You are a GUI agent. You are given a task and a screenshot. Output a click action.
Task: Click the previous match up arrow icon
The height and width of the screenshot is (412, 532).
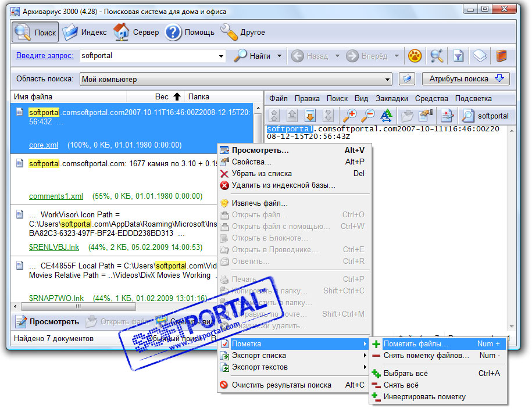292,116
